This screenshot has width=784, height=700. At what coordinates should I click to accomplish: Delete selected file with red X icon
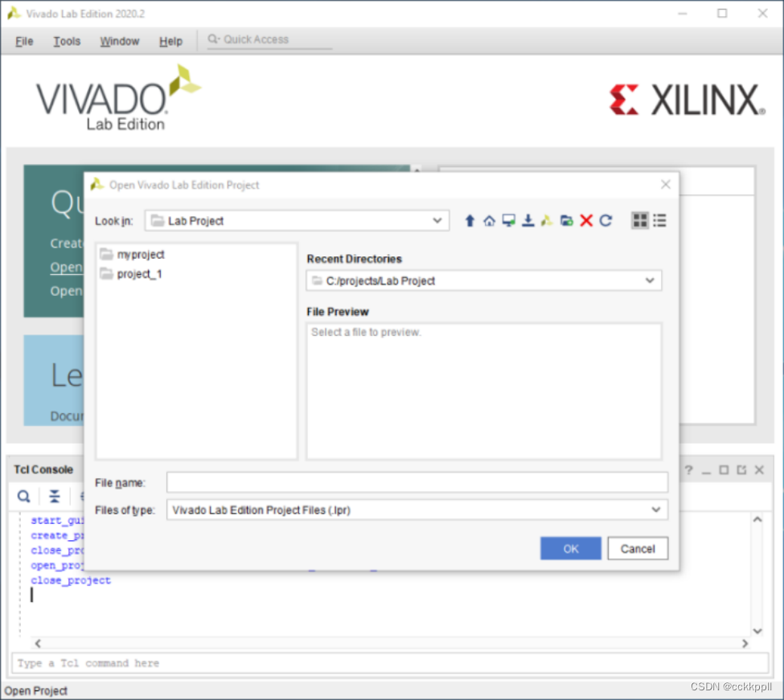tap(586, 220)
